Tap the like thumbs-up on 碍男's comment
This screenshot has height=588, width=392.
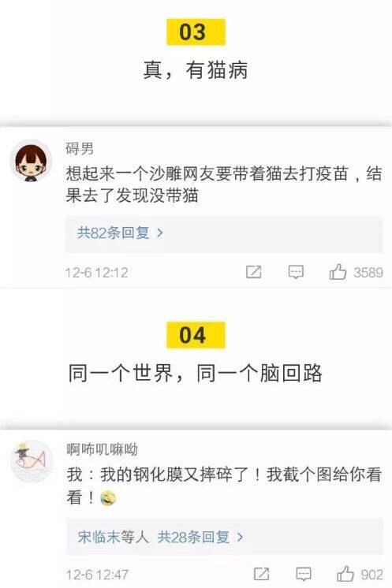coord(338,272)
